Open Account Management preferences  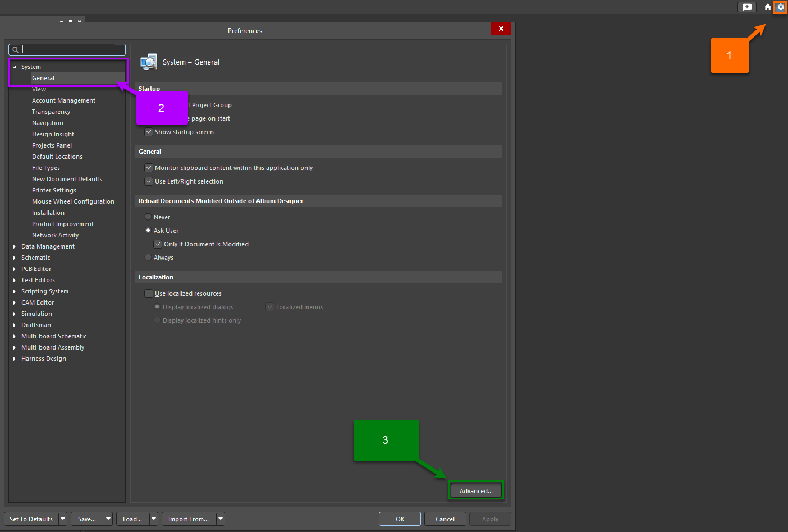click(63, 101)
